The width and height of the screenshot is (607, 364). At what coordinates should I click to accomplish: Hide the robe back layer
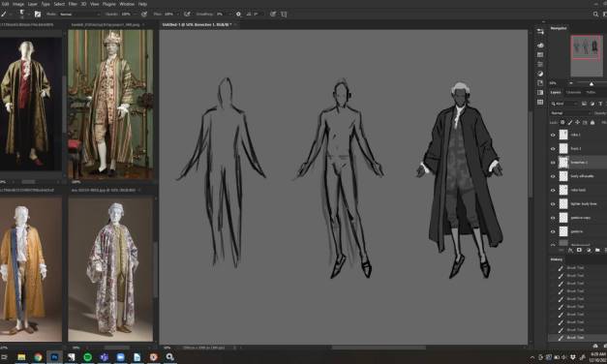[x=553, y=190]
